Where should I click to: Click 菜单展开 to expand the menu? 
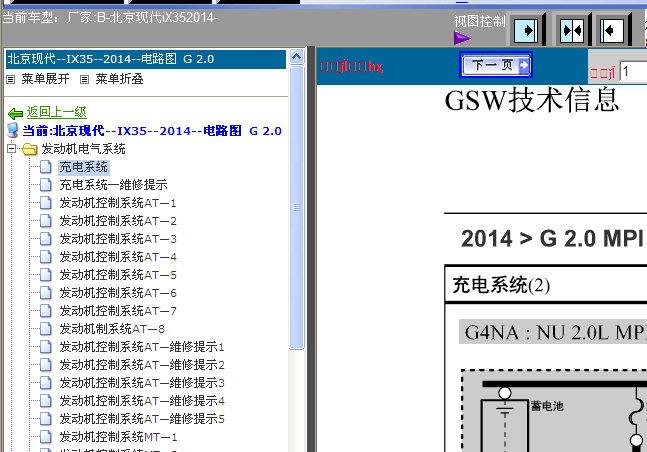point(45,79)
